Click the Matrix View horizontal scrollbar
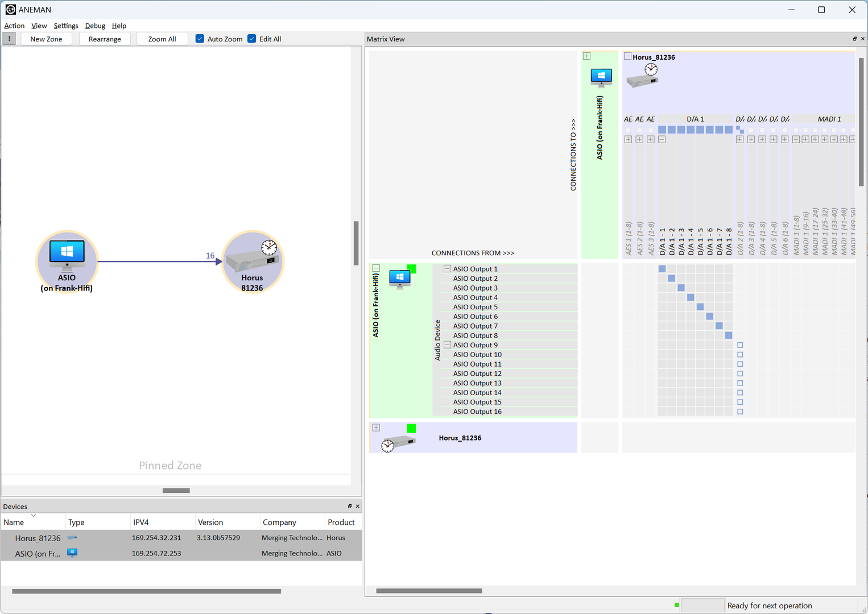The height and width of the screenshot is (614, 868). (x=429, y=591)
